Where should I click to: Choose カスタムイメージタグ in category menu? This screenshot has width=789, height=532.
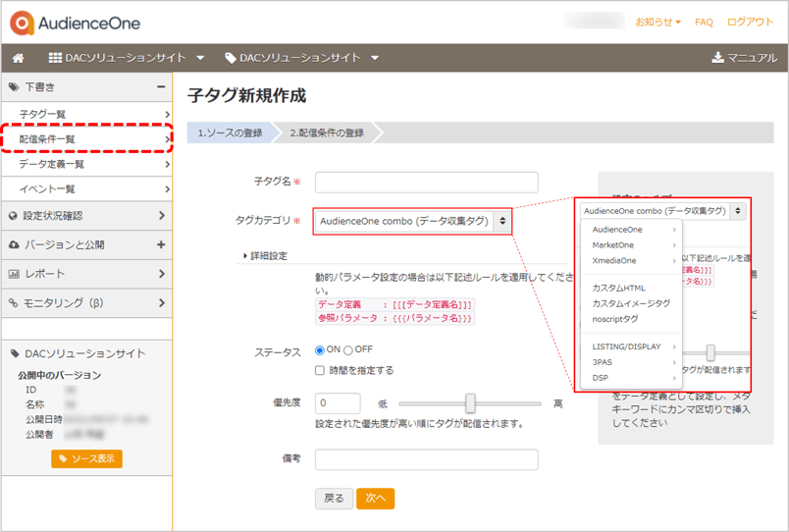coord(632,303)
